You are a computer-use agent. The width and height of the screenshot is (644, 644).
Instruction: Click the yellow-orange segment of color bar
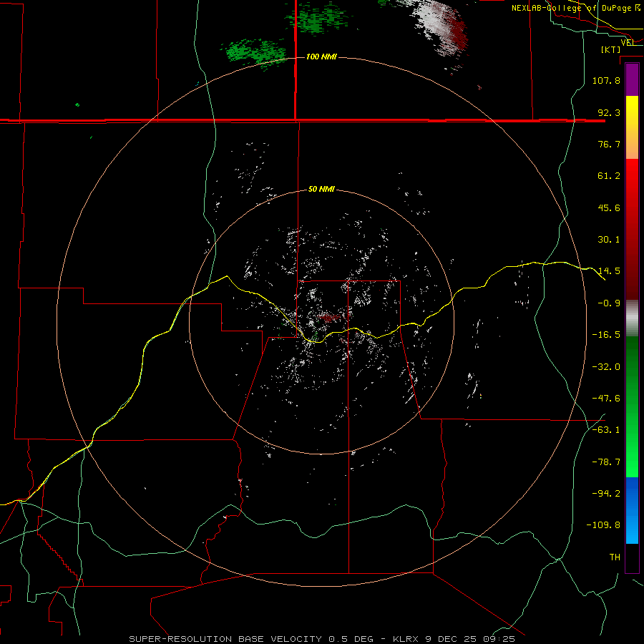(632, 127)
